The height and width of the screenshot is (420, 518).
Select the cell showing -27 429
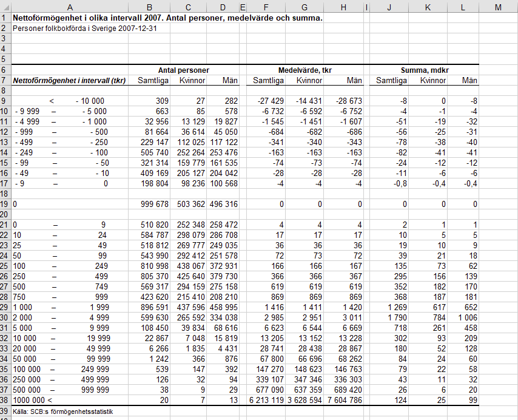[268, 101]
